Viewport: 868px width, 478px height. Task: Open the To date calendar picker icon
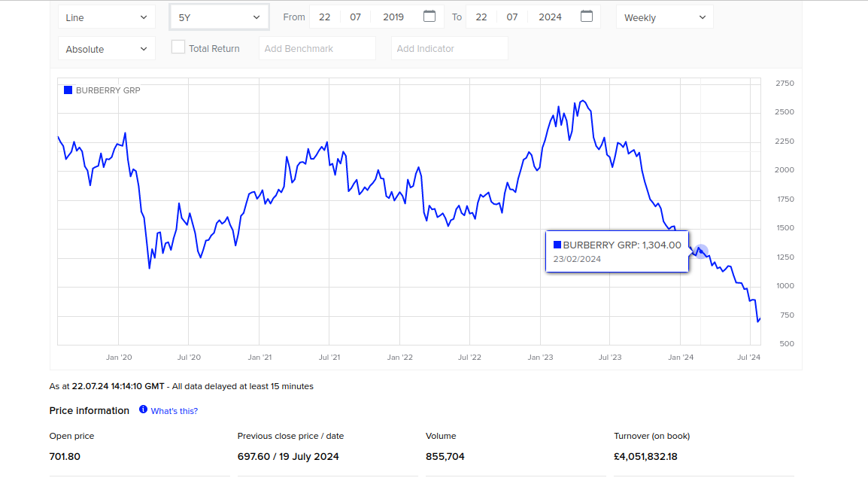pos(587,17)
